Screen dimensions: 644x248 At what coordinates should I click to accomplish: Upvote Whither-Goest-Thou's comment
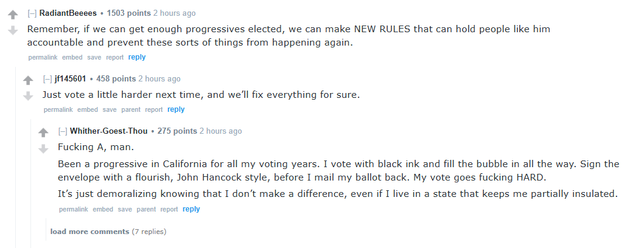43,133
